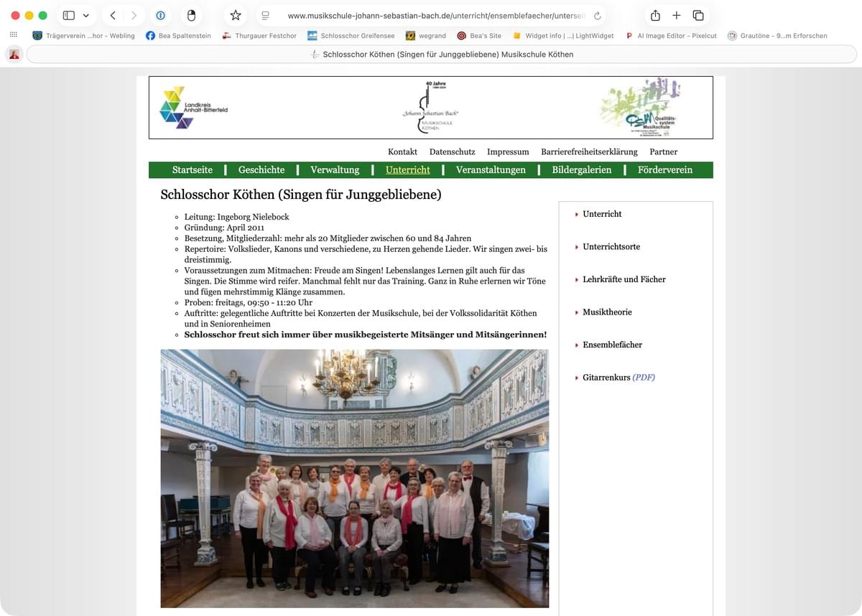
Task: Open the 1Password extension icon
Action: click(x=161, y=15)
